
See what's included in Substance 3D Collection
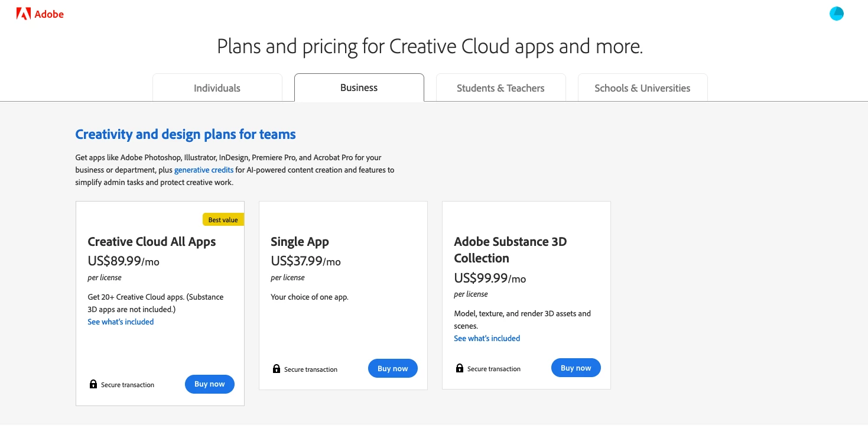pos(487,339)
